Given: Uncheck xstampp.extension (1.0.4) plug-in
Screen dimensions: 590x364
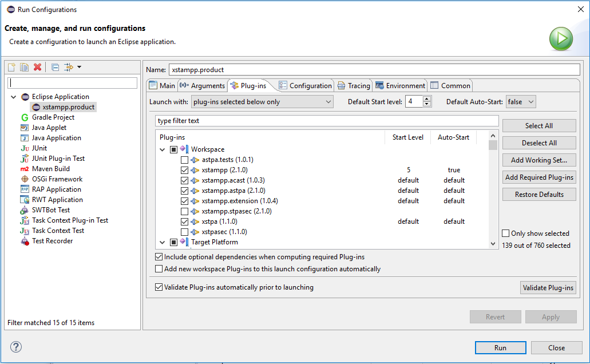Looking at the screenshot, I should 184,201.
